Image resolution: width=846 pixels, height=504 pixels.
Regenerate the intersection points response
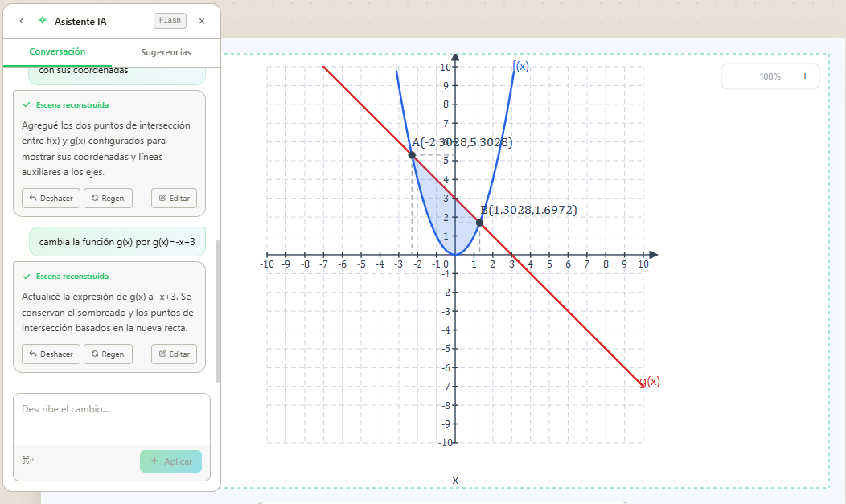pyautogui.click(x=108, y=199)
